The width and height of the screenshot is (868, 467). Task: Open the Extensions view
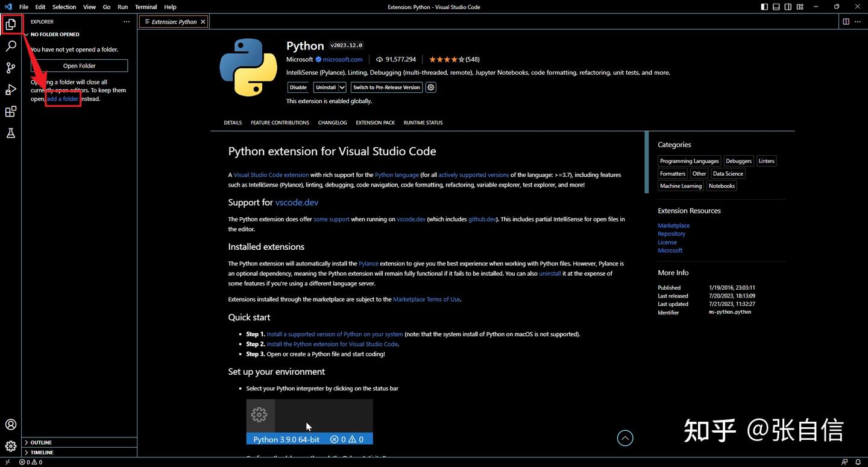10,111
